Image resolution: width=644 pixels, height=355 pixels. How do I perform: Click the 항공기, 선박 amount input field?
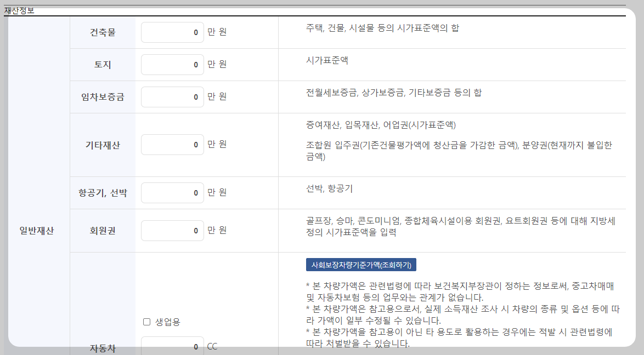[x=172, y=192]
